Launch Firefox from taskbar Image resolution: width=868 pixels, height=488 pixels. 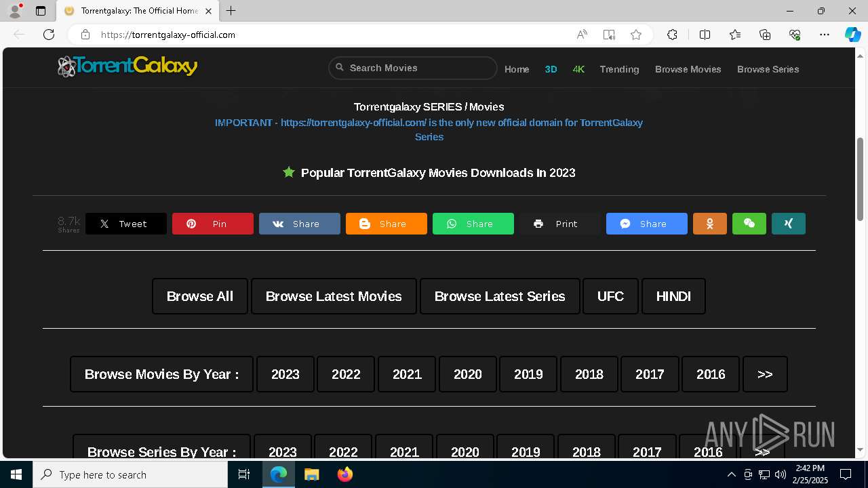pos(344,474)
